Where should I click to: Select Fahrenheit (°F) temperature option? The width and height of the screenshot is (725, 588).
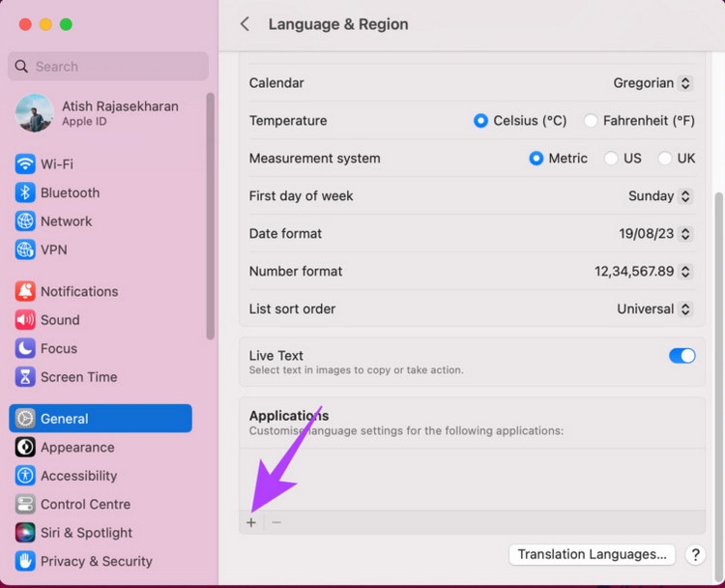click(591, 121)
